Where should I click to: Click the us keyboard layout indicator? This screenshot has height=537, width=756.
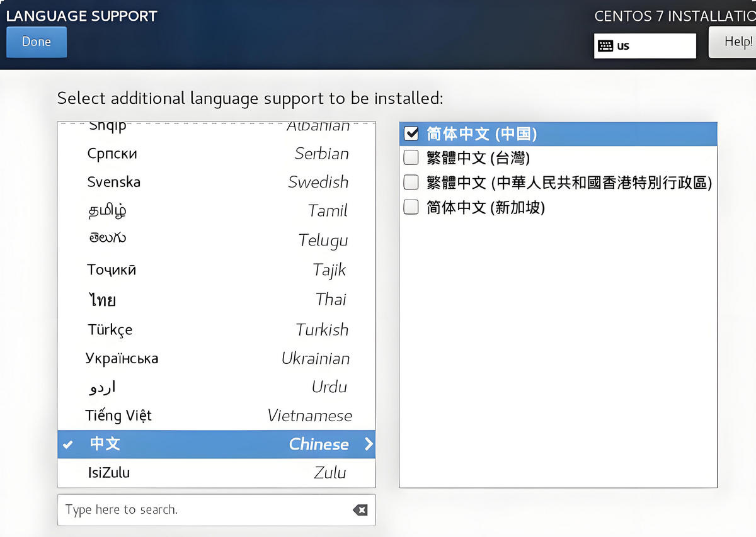(x=644, y=46)
